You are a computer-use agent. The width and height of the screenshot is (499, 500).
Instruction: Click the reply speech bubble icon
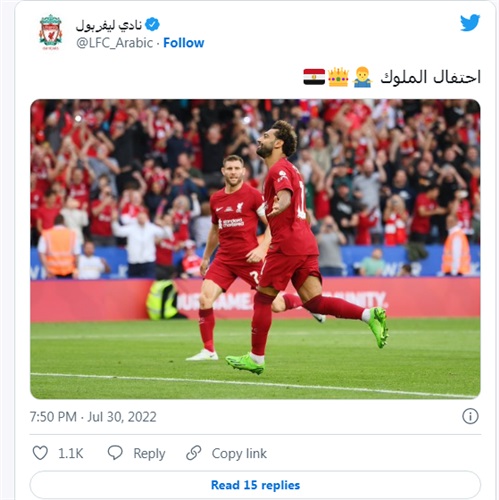(115, 453)
